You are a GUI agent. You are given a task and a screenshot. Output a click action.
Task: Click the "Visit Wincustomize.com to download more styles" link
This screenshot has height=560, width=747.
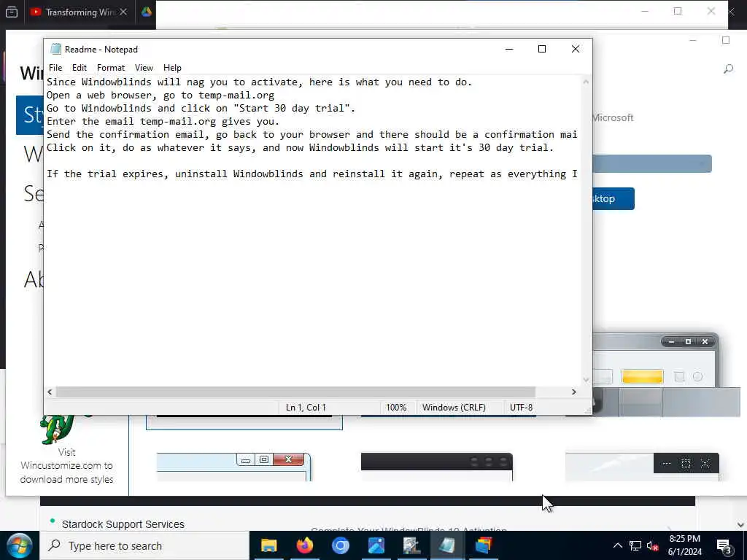[66, 466]
